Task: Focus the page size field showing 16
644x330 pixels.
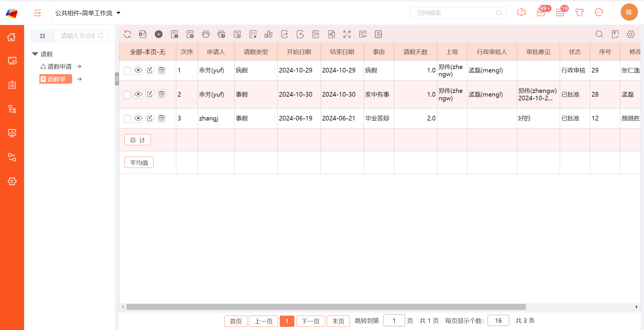Action: (x=498, y=321)
